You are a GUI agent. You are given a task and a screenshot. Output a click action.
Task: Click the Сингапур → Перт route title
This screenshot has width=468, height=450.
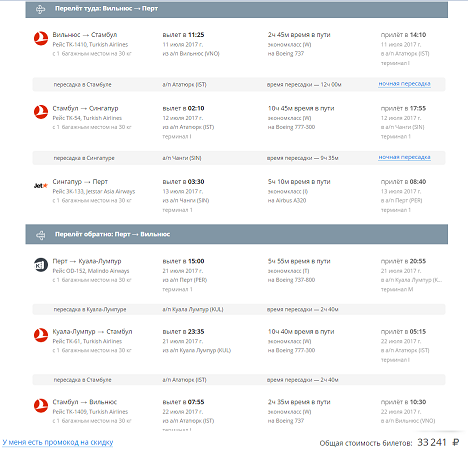tap(80, 182)
